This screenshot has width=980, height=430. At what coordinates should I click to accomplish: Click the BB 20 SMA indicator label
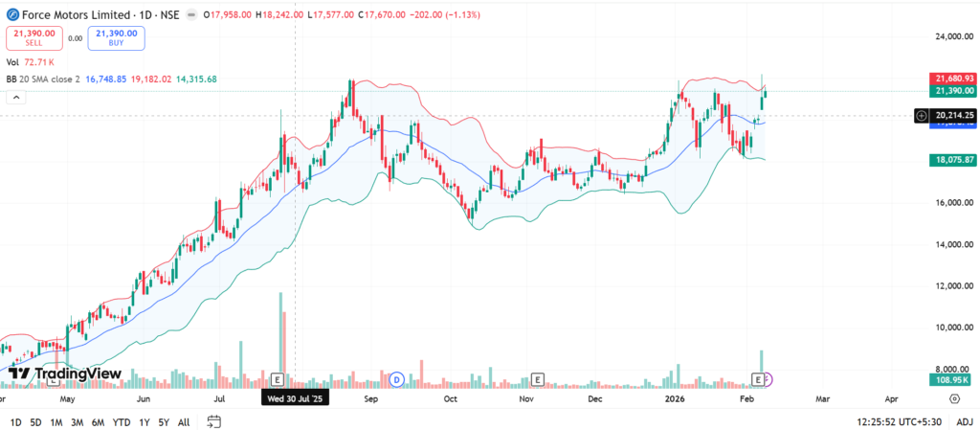43,79
